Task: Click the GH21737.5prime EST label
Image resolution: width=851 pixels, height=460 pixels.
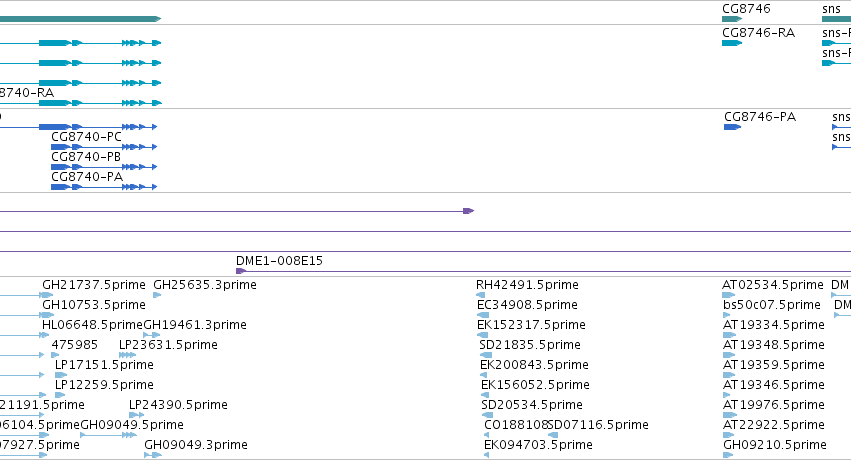Action: [94, 285]
